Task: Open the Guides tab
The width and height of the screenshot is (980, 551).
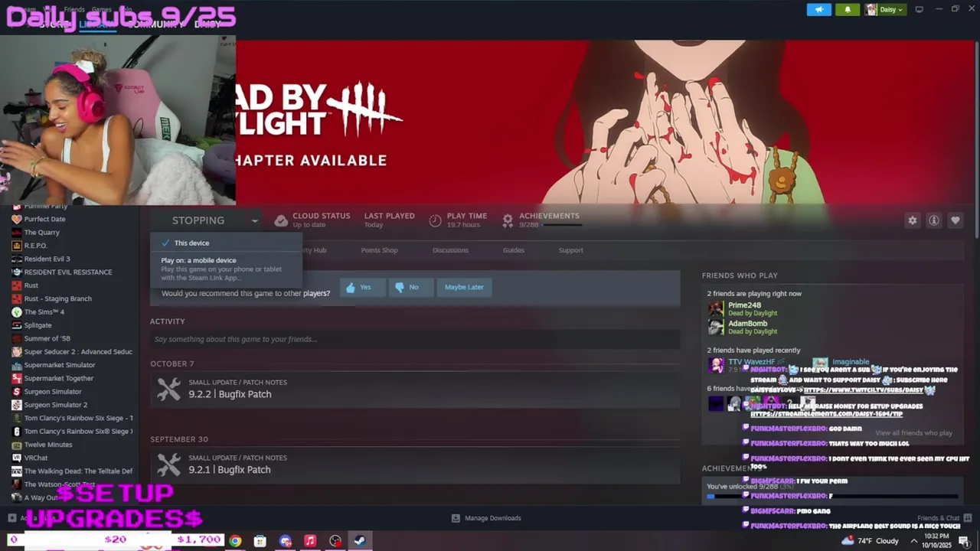Action: tap(513, 250)
